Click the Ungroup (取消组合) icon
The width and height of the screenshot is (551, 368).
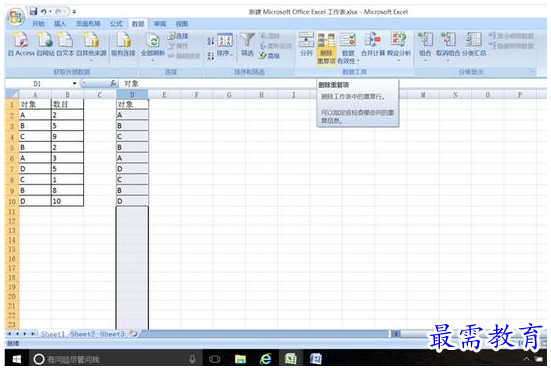click(x=448, y=40)
